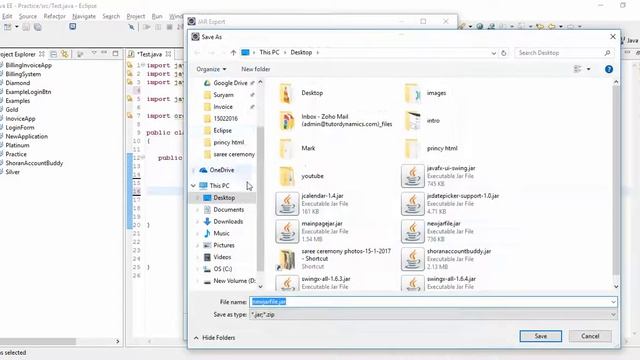Select OneDrive in navigation pane
640x360 pixels.
(222, 170)
